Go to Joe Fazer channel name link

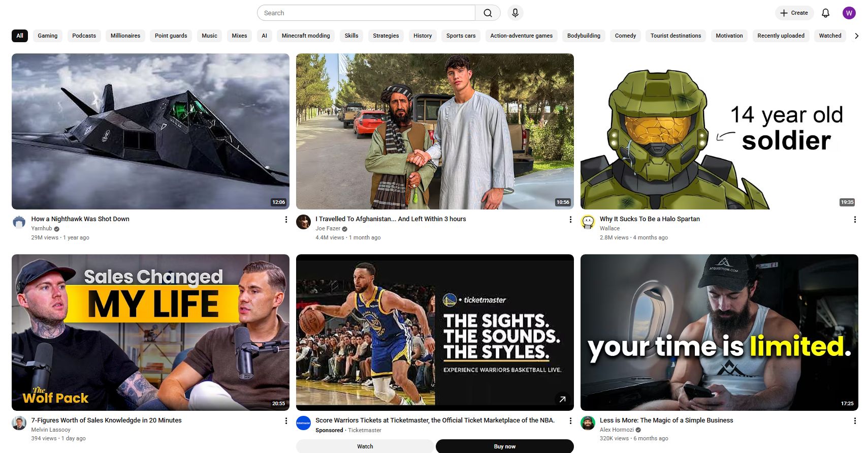[328, 229]
